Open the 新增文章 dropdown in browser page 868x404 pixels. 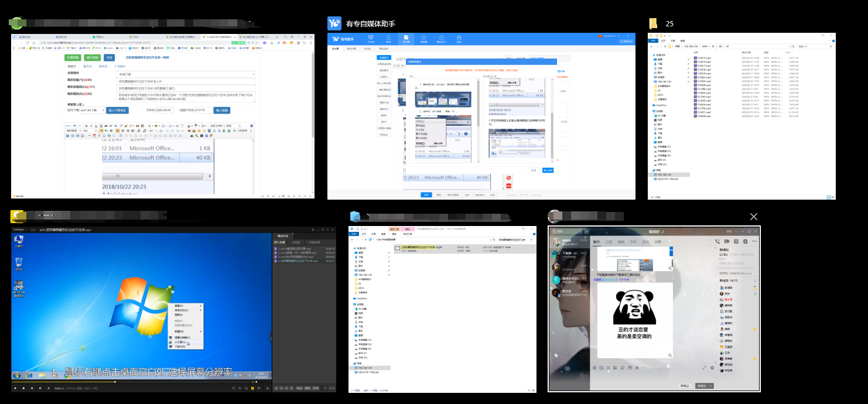[x=186, y=74]
